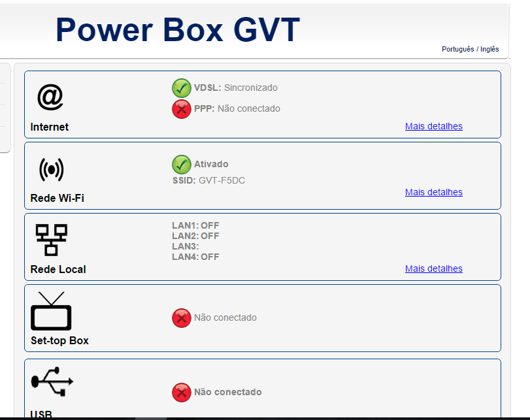Click red X icon beside PPP
530x420 pixels.
click(x=182, y=109)
